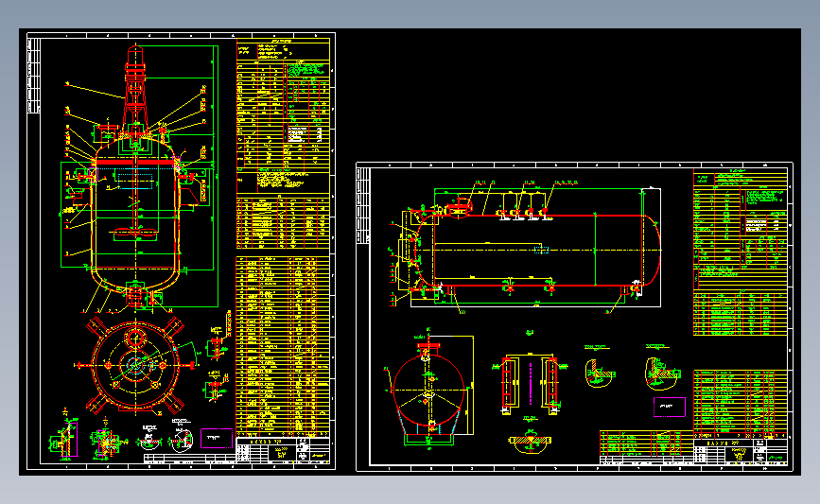Click the right weld detail above magenta box
This screenshot has height=504, width=820.
(x=661, y=373)
